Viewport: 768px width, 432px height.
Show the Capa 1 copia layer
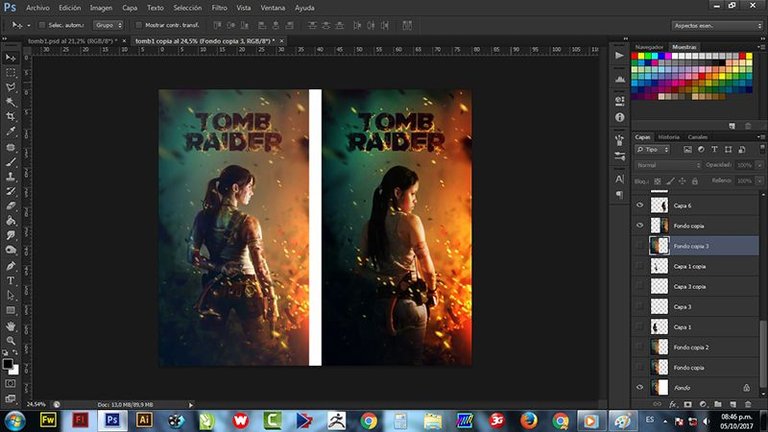tap(640, 266)
